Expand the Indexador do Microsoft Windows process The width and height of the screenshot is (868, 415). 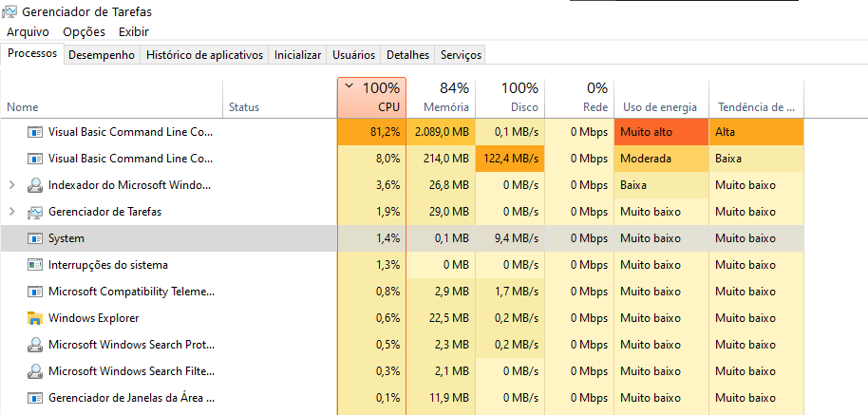[12, 185]
